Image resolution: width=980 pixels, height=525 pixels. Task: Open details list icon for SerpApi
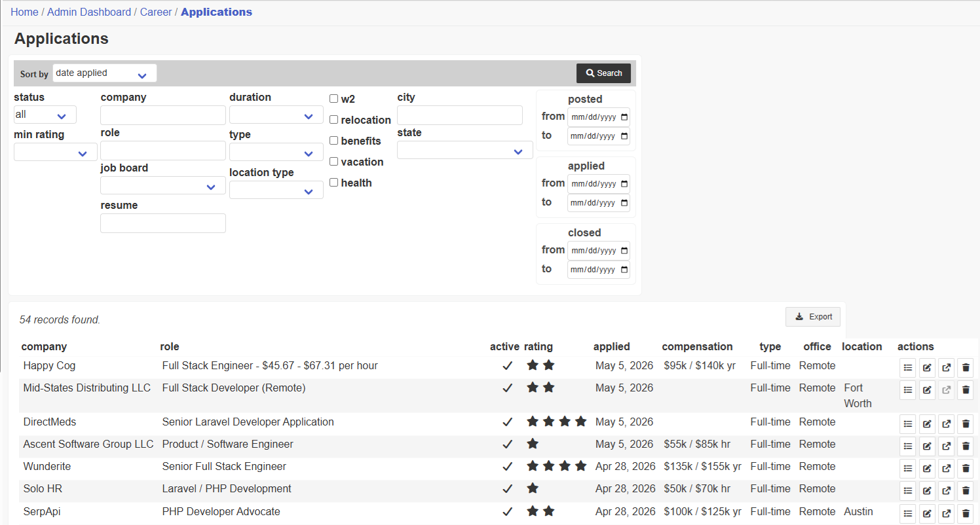tap(908, 514)
